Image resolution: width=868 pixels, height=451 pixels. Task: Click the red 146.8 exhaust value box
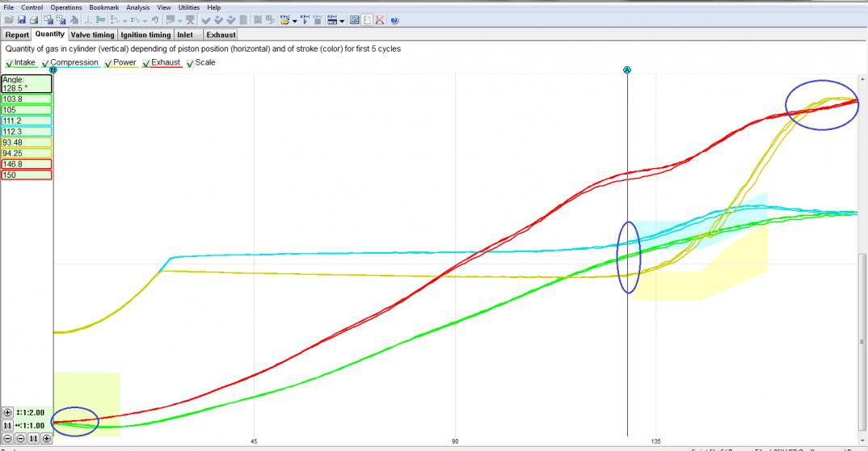(27, 164)
